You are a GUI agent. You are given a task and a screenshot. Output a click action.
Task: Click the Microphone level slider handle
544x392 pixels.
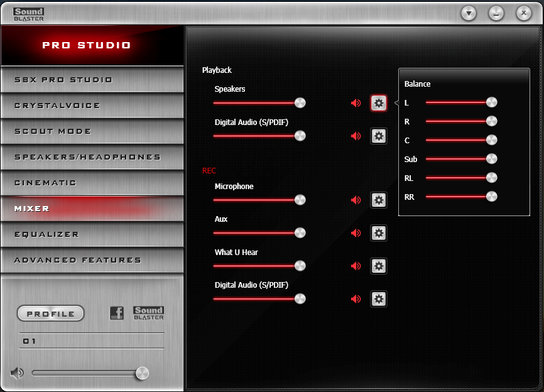point(300,200)
